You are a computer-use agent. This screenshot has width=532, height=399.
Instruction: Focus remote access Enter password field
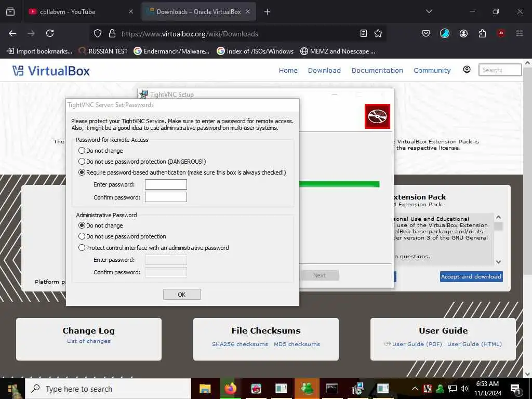tap(166, 184)
